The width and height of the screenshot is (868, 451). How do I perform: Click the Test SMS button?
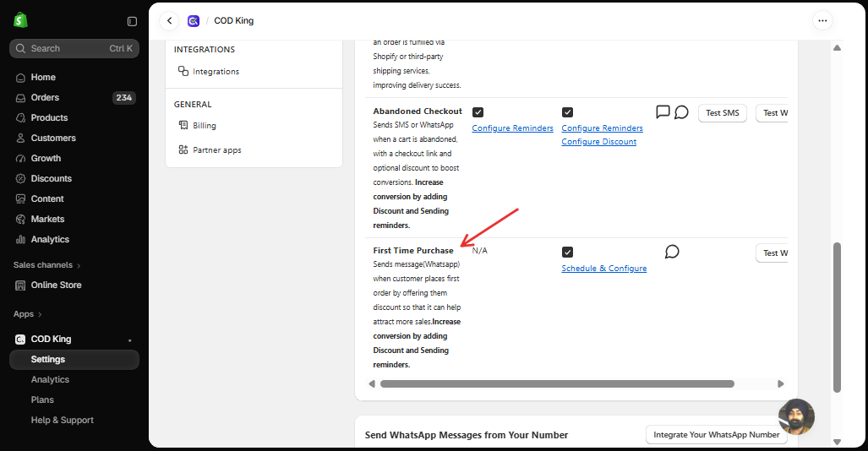point(723,113)
